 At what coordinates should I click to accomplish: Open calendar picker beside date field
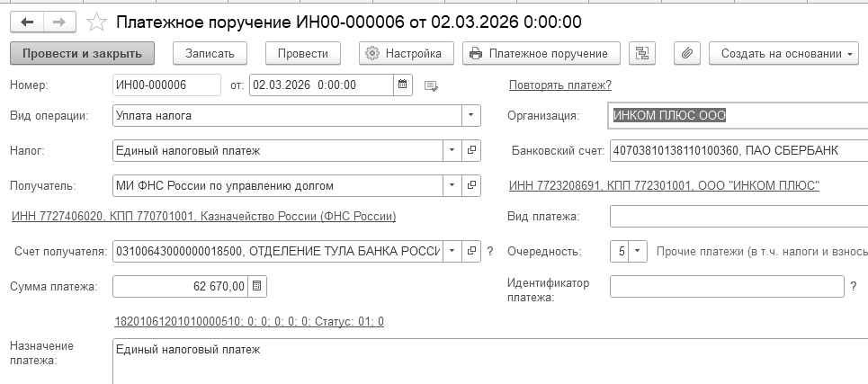403,85
